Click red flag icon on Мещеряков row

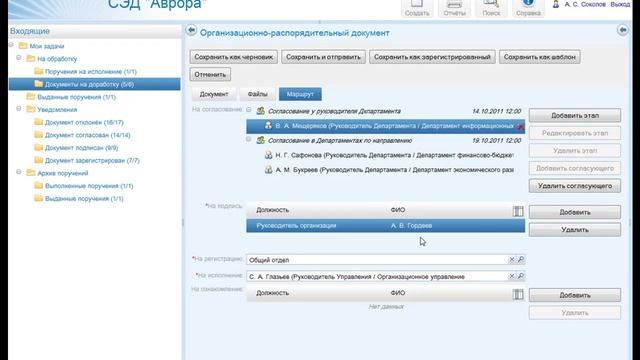coord(520,127)
